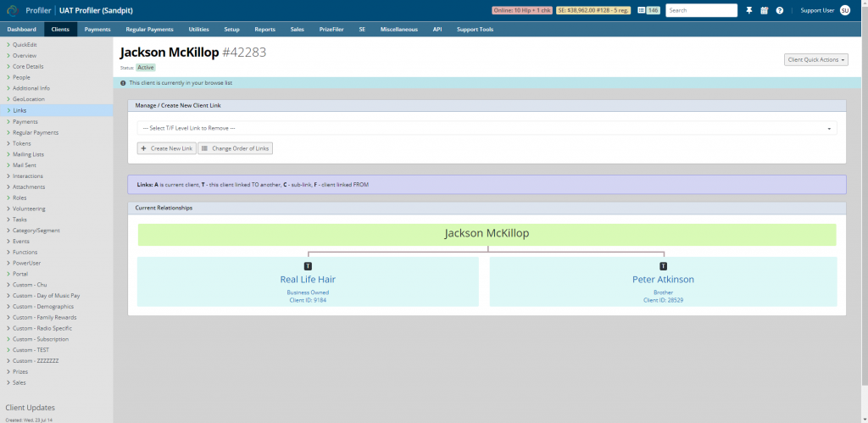The height and width of the screenshot is (423, 868).
Task: Open Roles in the sidebar
Action: (x=20, y=198)
